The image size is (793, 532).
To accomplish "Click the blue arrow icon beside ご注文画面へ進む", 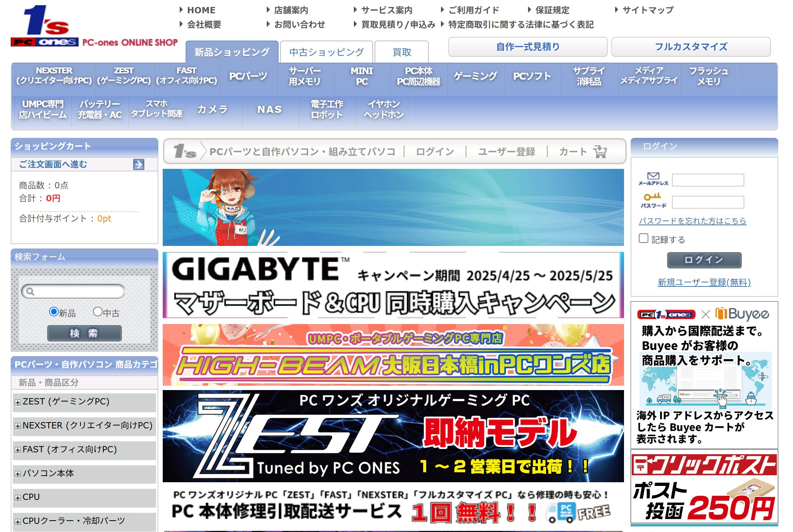I will click(x=139, y=164).
